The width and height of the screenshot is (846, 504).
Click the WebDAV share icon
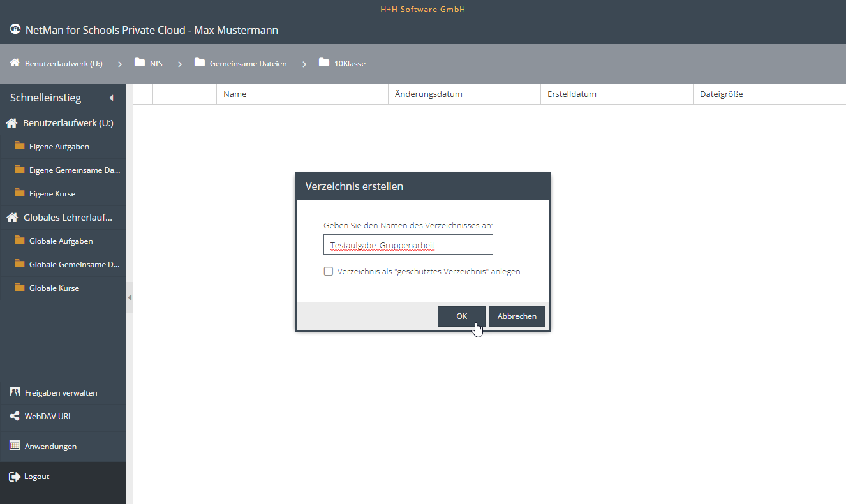tap(15, 417)
